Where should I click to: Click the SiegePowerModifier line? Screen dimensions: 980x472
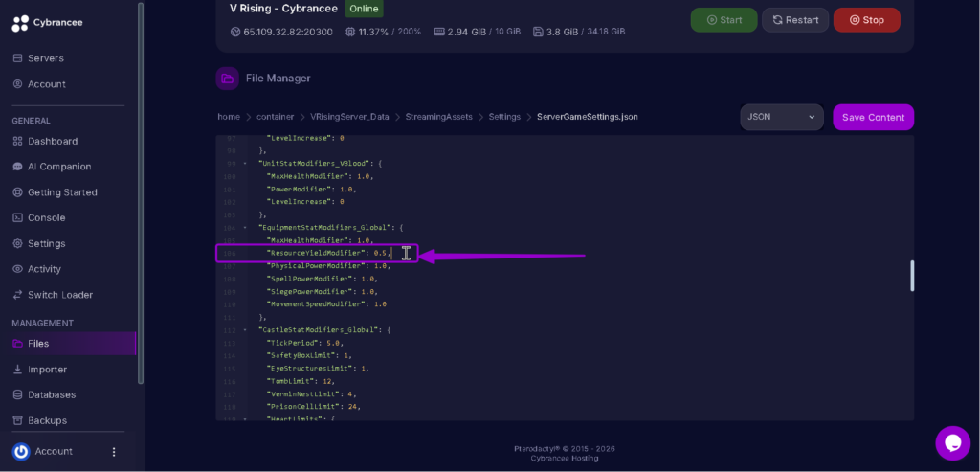(322, 291)
